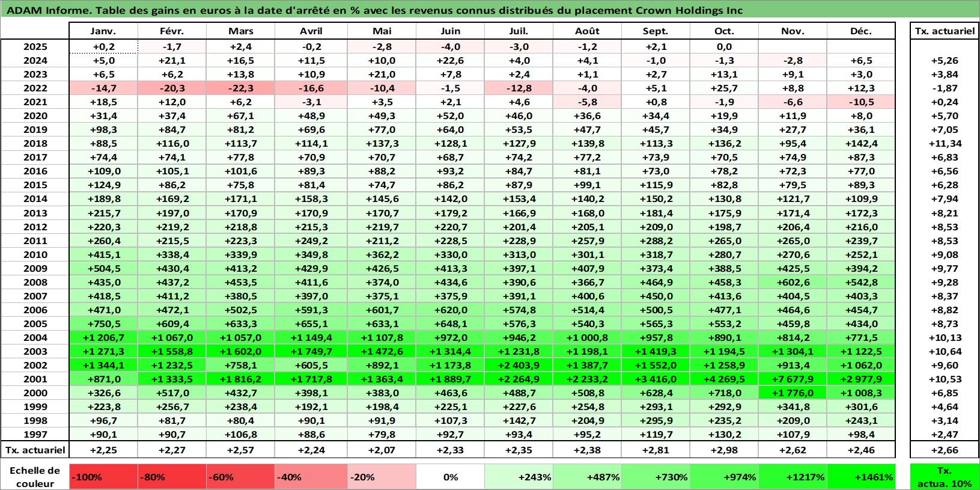Click the '+22,6' cell in Juin 2024
This screenshot has width=980, height=490.
(450, 61)
